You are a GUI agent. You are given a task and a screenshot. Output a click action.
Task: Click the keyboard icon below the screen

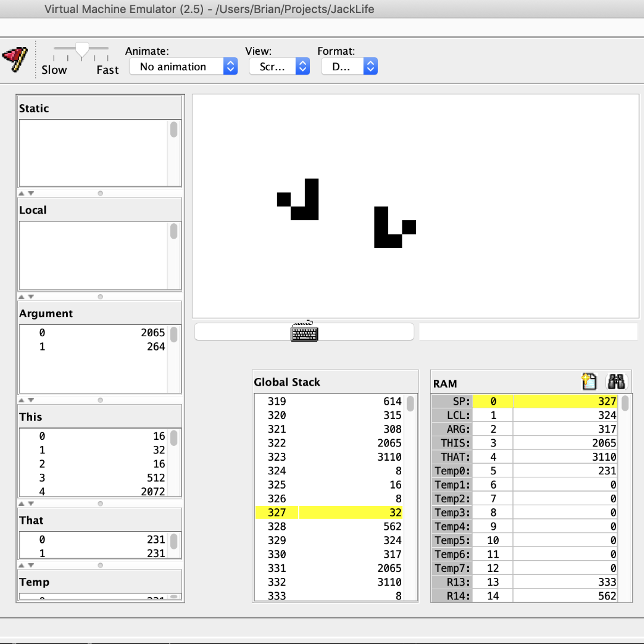(304, 332)
